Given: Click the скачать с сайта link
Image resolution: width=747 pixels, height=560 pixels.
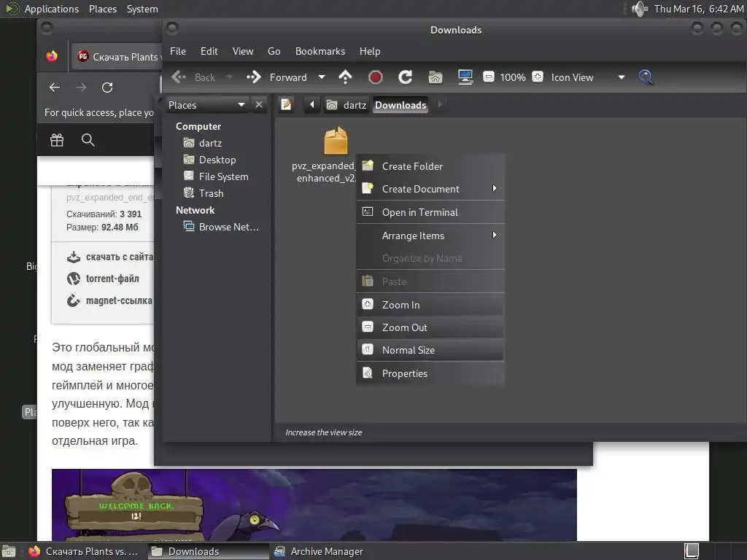Looking at the screenshot, I should (110, 257).
